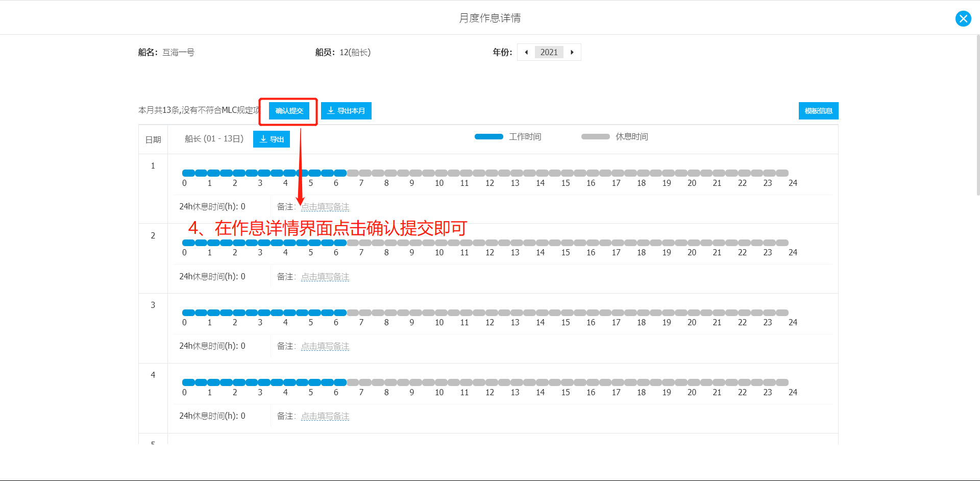This screenshot has width=980, height=481.
Task: Select the first work segment on day 1's timeline
Action: pos(188,173)
